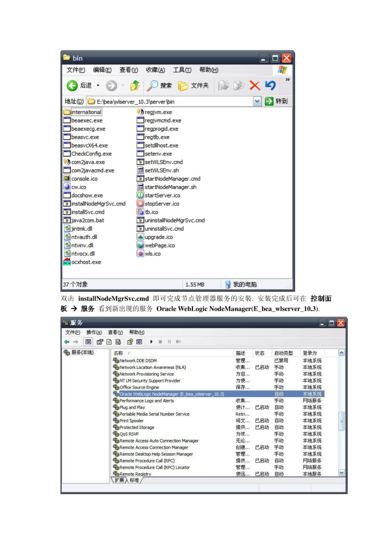Image resolution: width=392 pixels, height=554 pixels.
Task: Click the Properties icon in Services toolbar
Action: [x=100, y=342]
